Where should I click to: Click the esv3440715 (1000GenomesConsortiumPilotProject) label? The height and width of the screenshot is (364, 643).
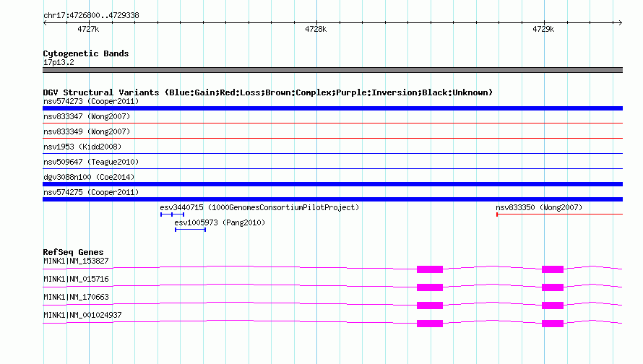pos(259,207)
